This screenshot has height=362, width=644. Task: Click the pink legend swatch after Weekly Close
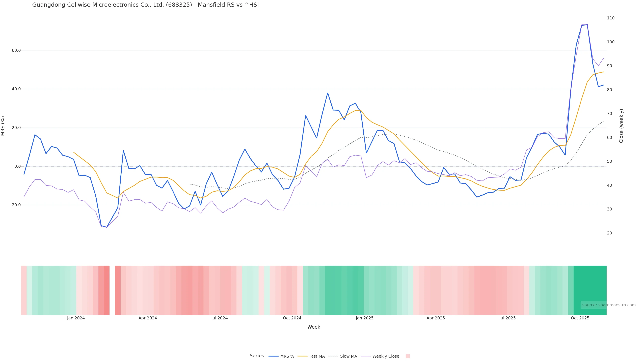[x=408, y=356]
